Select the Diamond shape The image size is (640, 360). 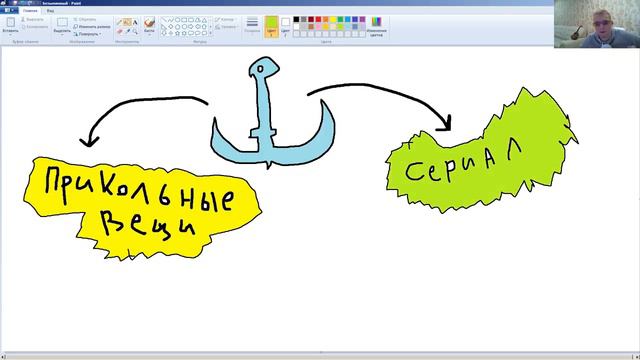pyautogui.click(x=170, y=27)
